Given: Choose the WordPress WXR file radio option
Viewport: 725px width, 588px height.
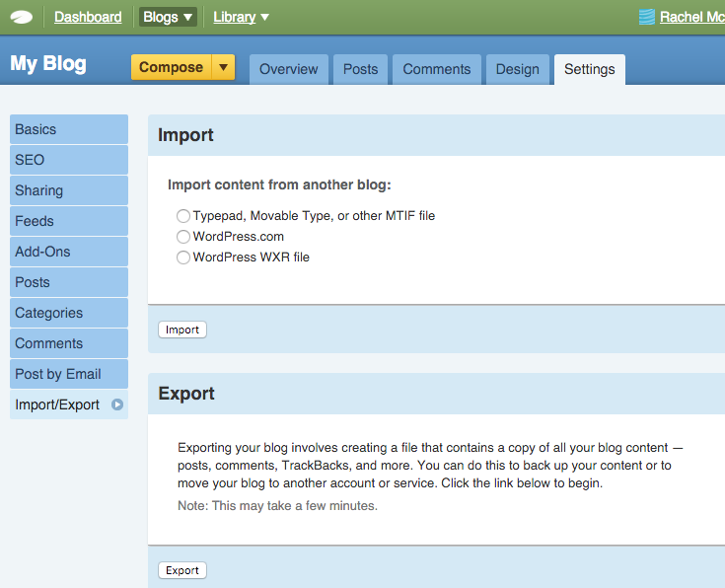Looking at the screenshot, I should [x=183, y=257].
